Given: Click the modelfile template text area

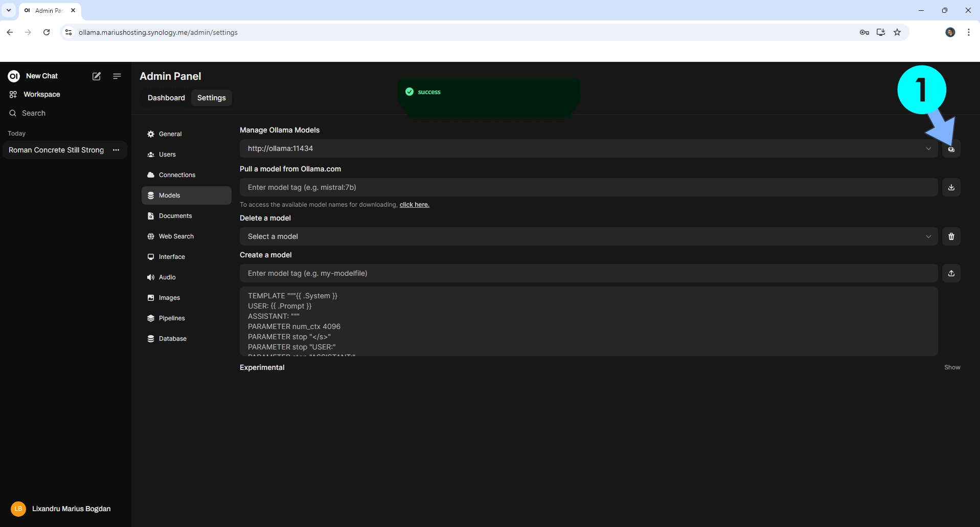Looking at the screenshot, I should click(x=588, y=321).
